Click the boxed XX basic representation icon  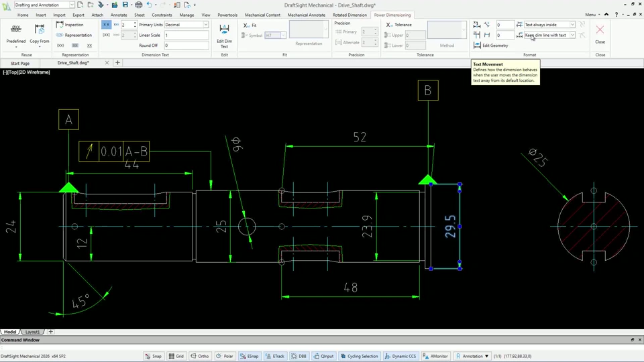[74, 45]
